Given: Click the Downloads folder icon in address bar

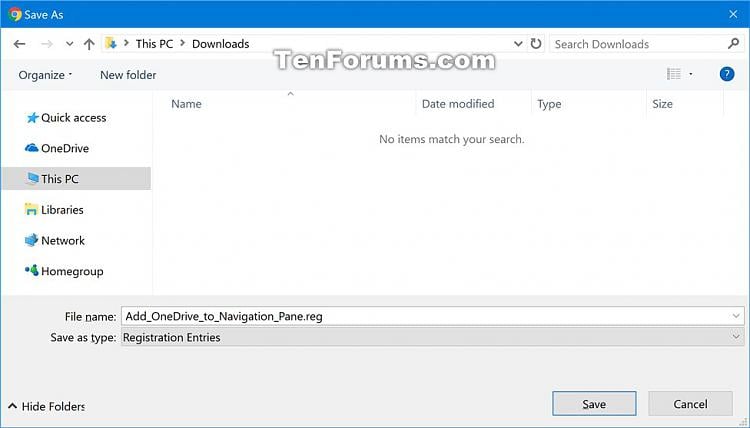Looking at the screenshot, I should point(111,44).
